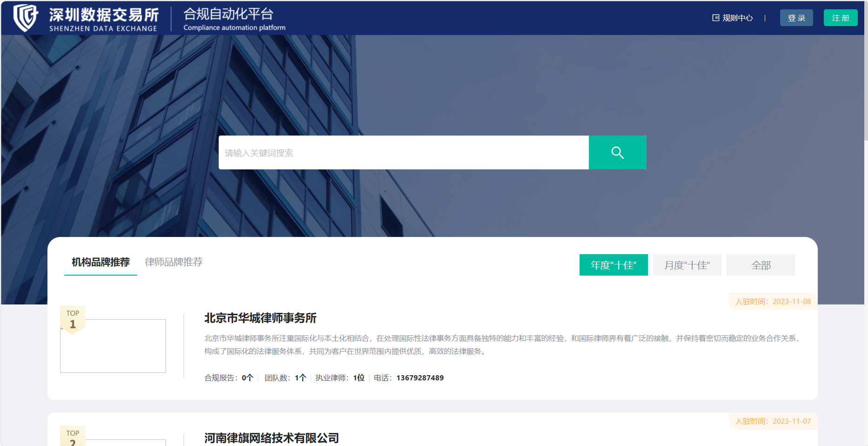Click the Shenzhen Data Exchange shield logo

point(26,18)
